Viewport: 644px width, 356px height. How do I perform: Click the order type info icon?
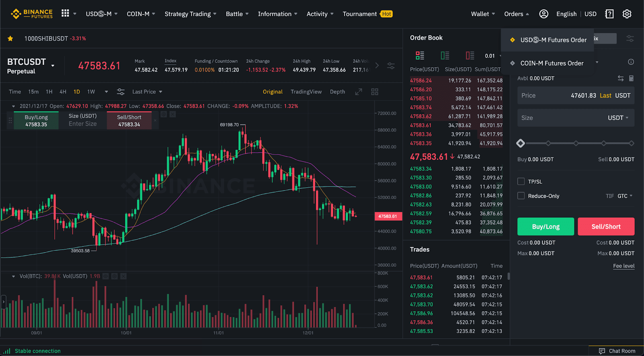tap(631, 62)
